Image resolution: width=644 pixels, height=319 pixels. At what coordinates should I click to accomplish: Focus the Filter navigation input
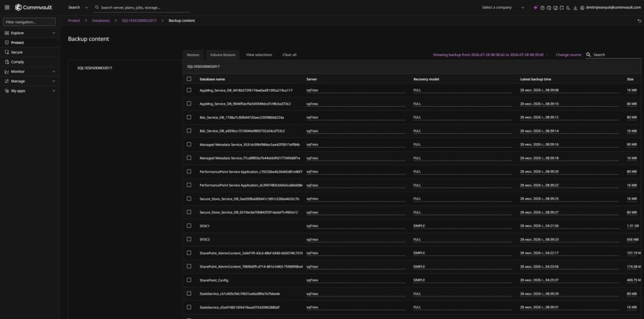pyautogui.click(x=29, y=22)
